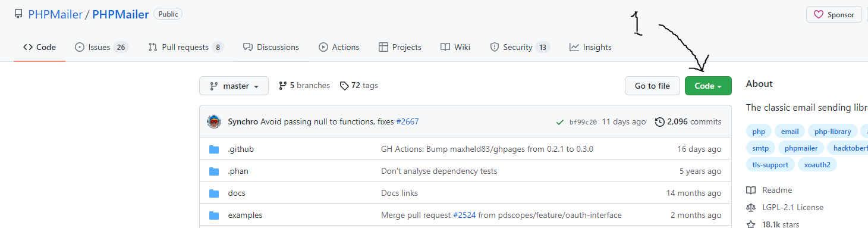Click the folder icon for .phan
The height and width of the screenshot is (228, 868).
[x=214, y=171]
